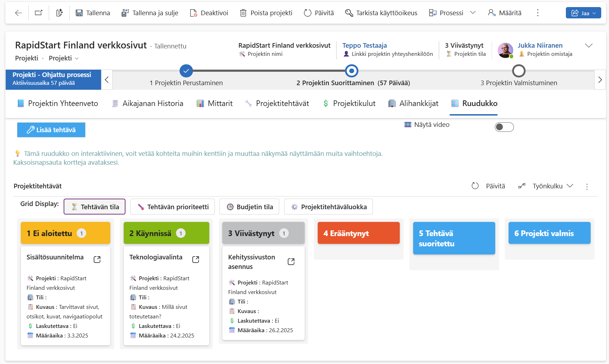Click stage circle 2 Projektin Suorittaminen
Screen dimensions: 609x364
pyautogui.click(x=352, y=71)
